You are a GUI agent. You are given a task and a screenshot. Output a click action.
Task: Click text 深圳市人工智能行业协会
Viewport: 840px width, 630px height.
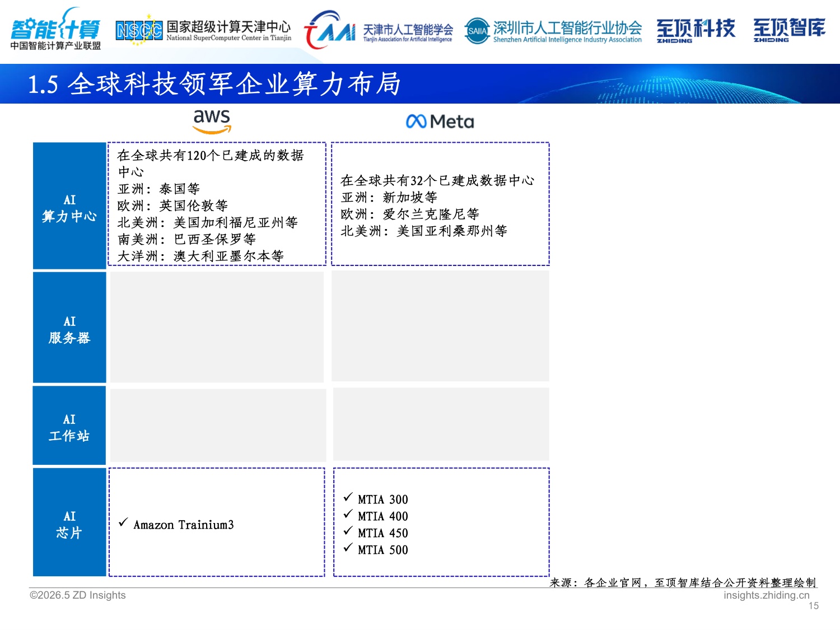click(x=567, y=27)
